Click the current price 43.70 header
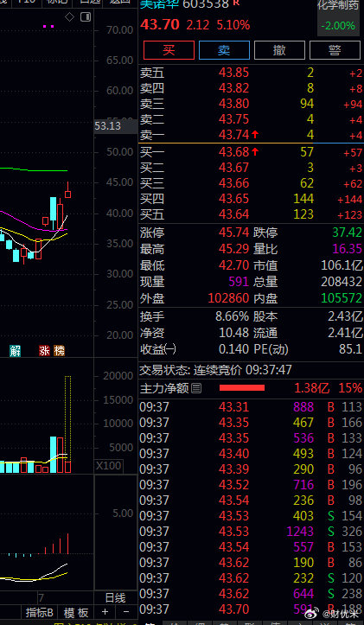 pos(160,25)
